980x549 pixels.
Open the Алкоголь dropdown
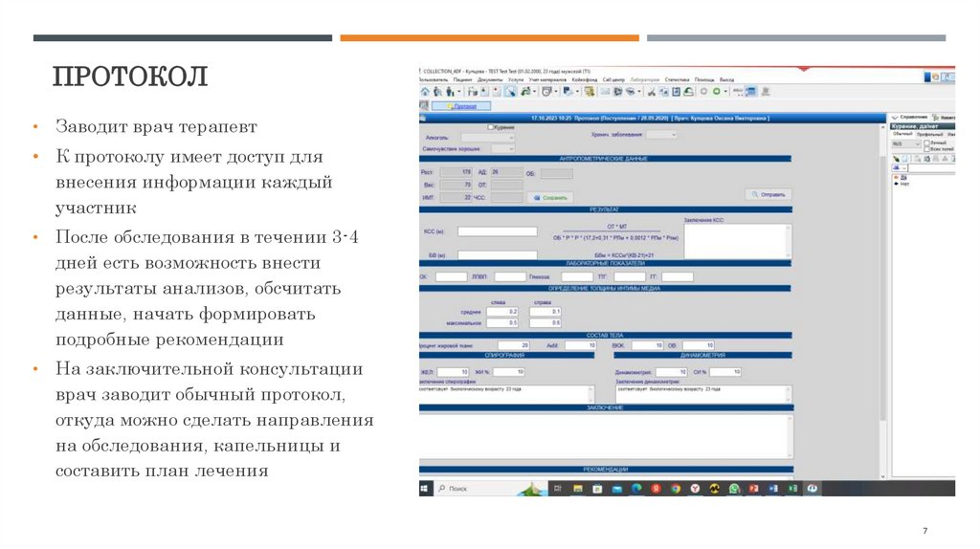point(487,138)
